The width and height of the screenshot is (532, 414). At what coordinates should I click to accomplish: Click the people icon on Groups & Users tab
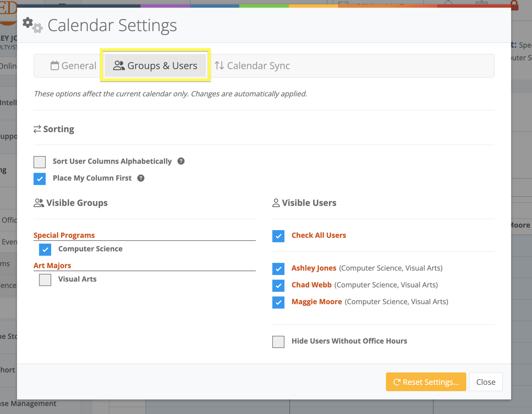[120, 65]
